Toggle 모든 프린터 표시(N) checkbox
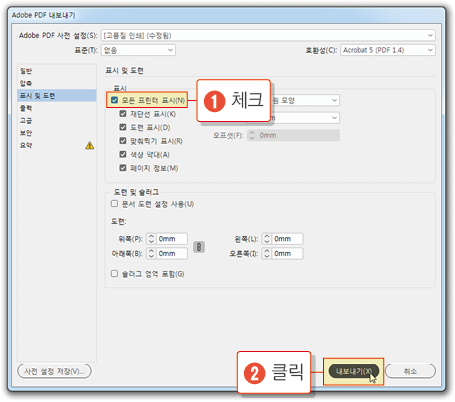 (114, 100)
